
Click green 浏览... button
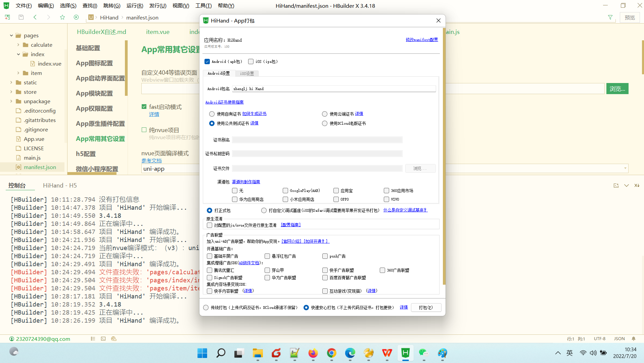(x=617, y=89)
